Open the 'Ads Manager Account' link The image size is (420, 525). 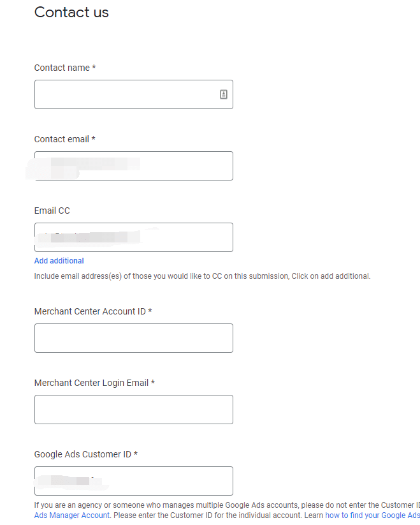pos(72,515)
